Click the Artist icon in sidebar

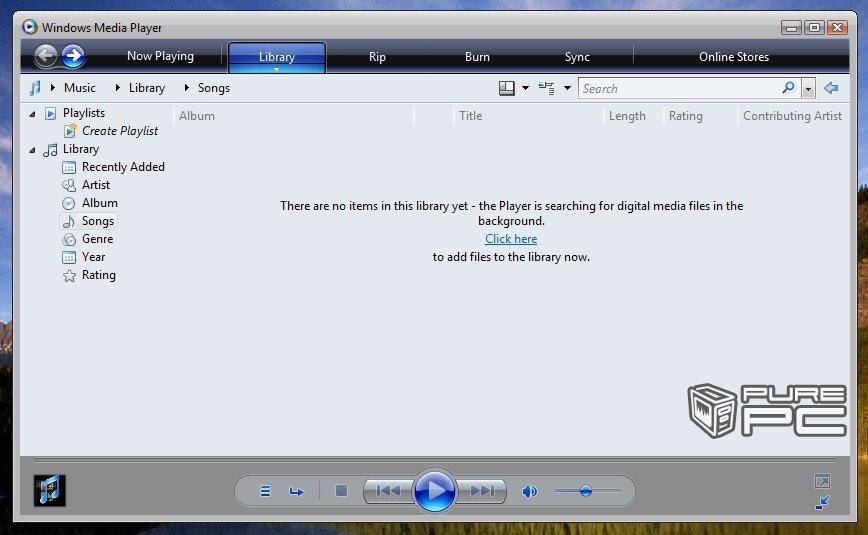[x=69, y=186]
